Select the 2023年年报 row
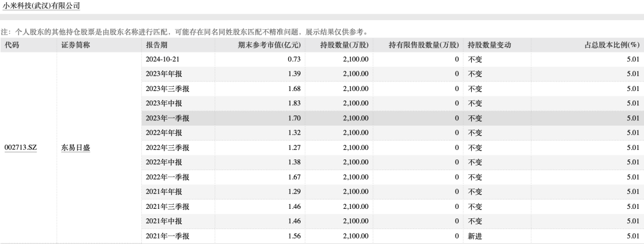Viewport: 644px width, 244px height. tap(392, 74)
